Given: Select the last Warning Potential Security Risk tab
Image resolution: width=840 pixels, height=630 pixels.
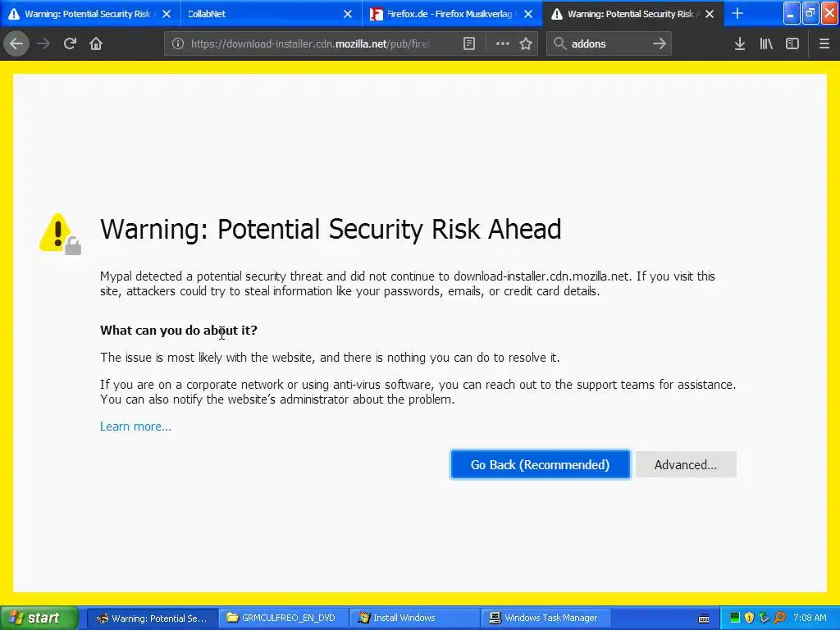Looking at the screenshot, I should pos(632,14).
